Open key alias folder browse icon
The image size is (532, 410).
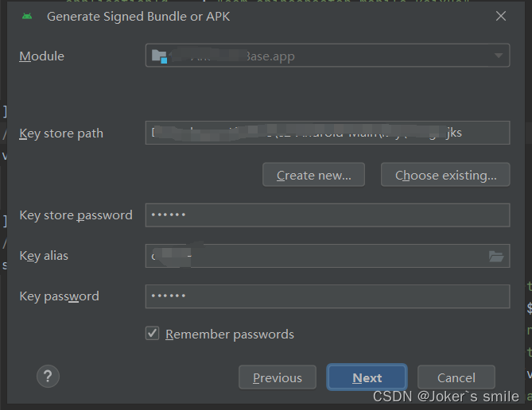point(496,257)
